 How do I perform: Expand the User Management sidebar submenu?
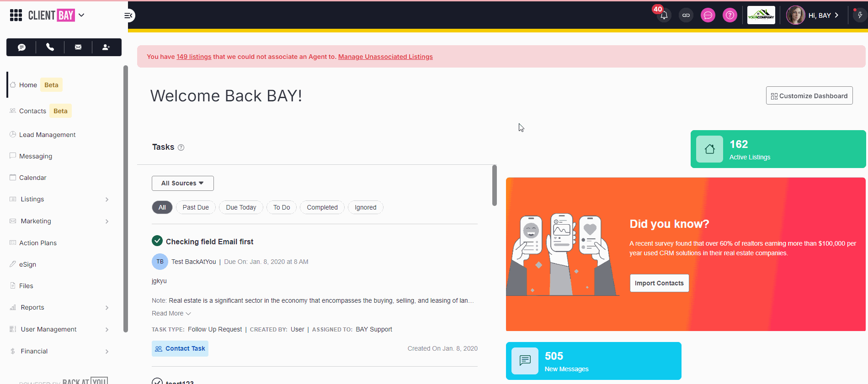(107, 330)
